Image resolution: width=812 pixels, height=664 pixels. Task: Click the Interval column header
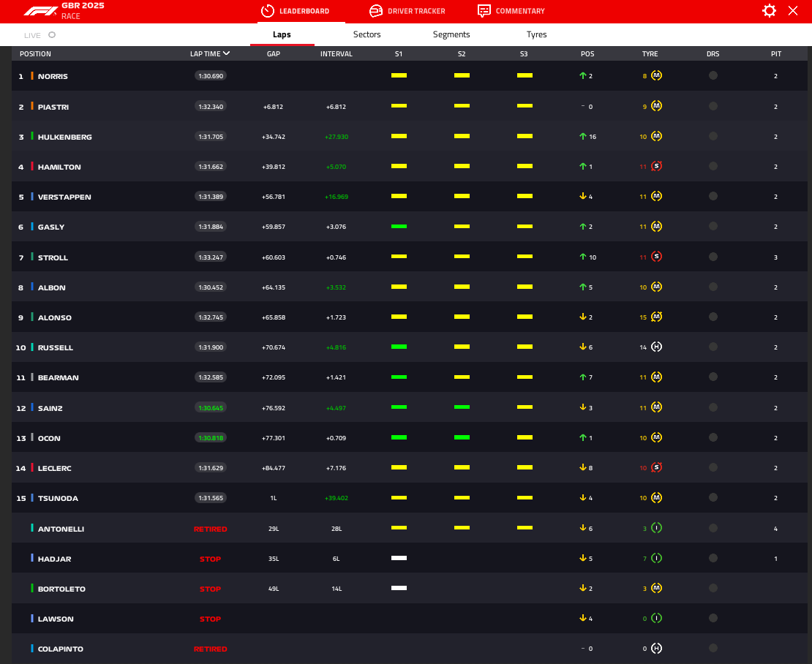336,54
